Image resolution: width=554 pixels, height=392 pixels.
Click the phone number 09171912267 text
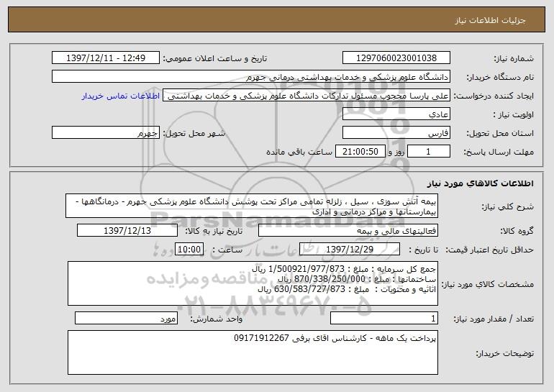tap(261, 338)
